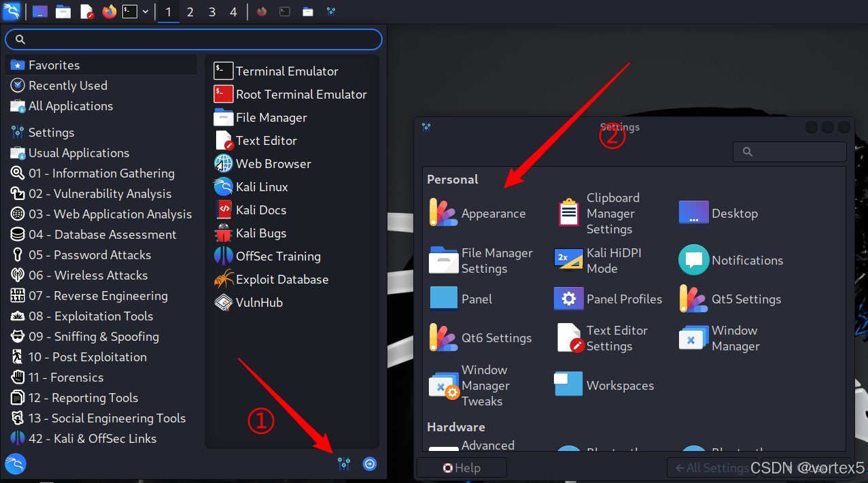Viewport: 868px width, 483px height.
Task: Switch to workspace 4
Action: pyautogui.click(x=234, y=12)
